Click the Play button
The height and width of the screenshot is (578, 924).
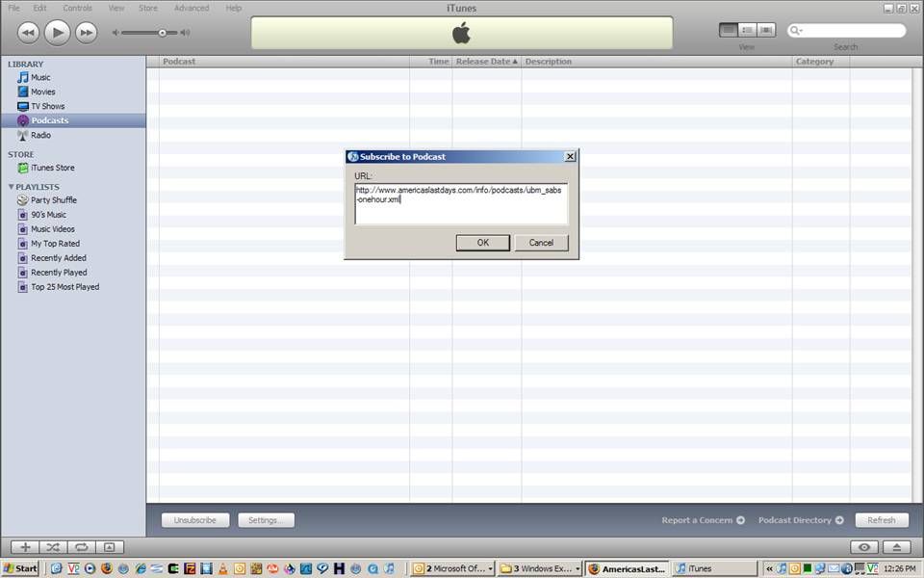click(57, 33)
